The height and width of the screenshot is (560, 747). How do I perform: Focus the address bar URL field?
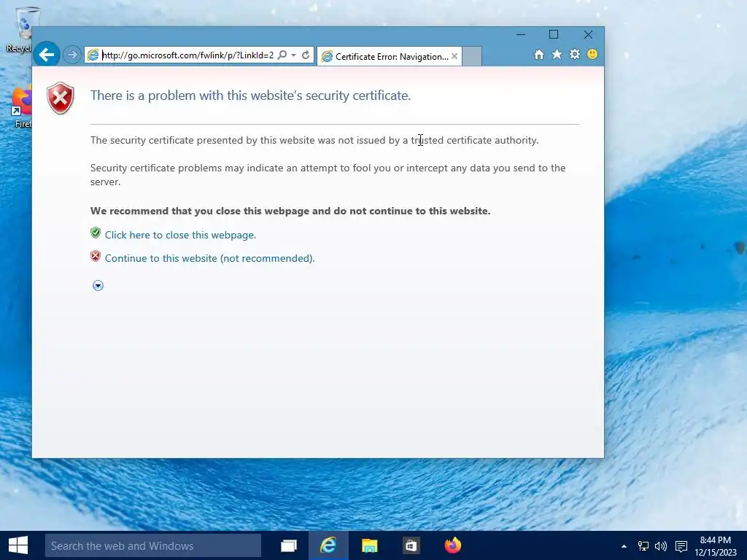(x=187, y=55)
